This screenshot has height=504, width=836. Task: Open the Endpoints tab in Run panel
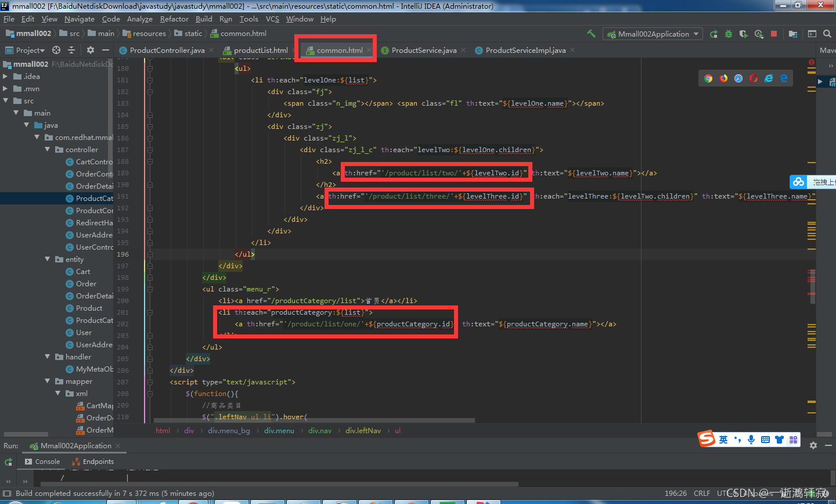93,462
